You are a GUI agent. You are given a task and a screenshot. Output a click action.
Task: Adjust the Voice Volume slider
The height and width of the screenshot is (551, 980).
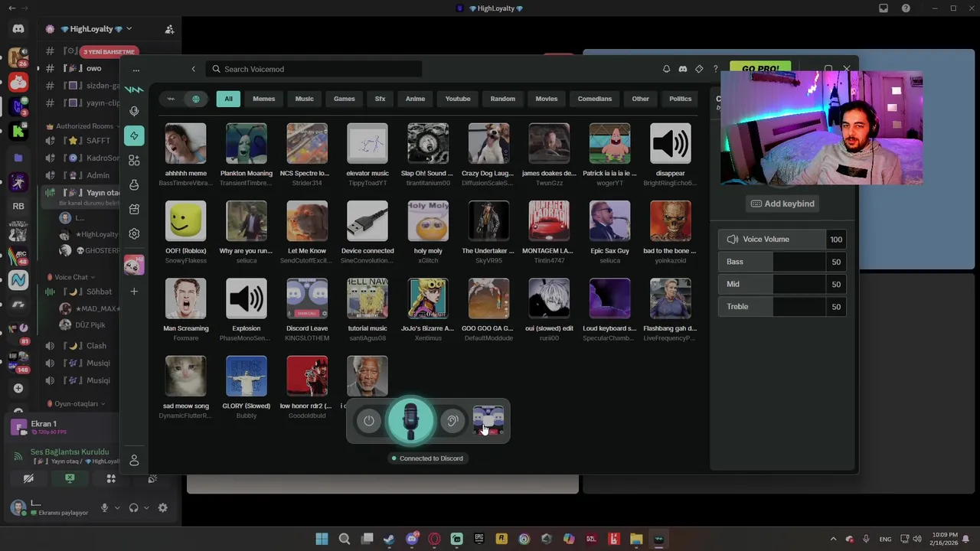pyautogui.click(x=772, y=240)
